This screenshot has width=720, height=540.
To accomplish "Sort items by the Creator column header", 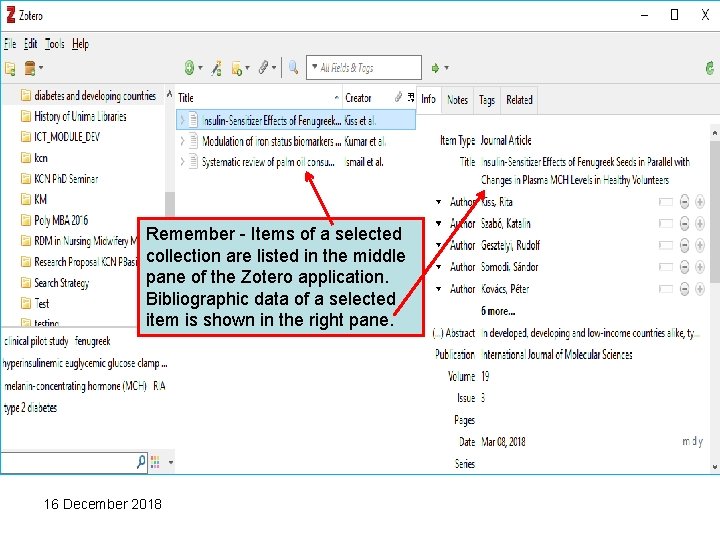I will (367, 97).
